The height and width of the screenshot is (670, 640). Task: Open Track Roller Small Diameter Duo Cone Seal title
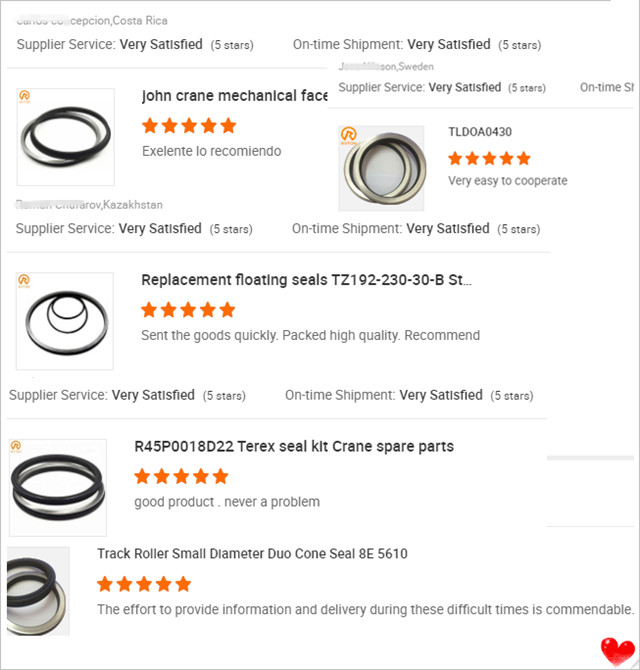(252, 554)
